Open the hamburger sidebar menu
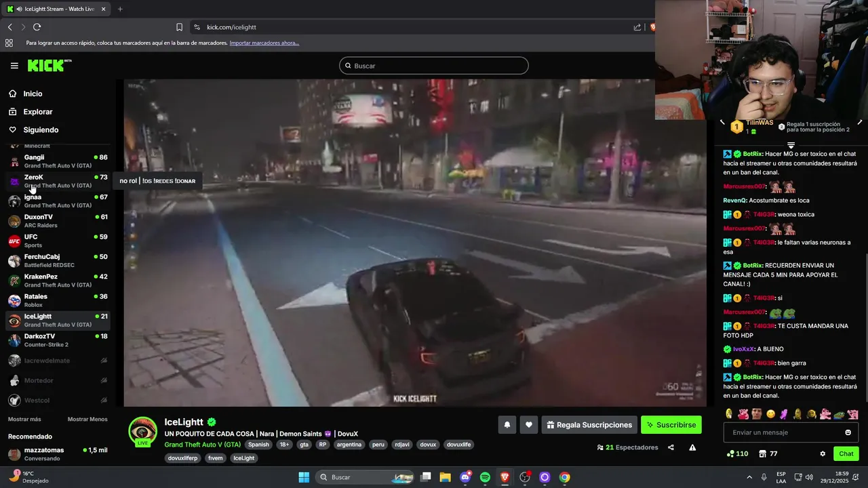The width and height of the screenshot is (868, 488). [14, 66]
